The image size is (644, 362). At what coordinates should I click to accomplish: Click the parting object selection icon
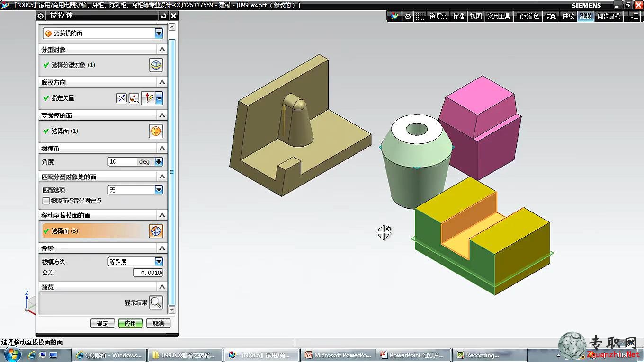coord(156,65)
